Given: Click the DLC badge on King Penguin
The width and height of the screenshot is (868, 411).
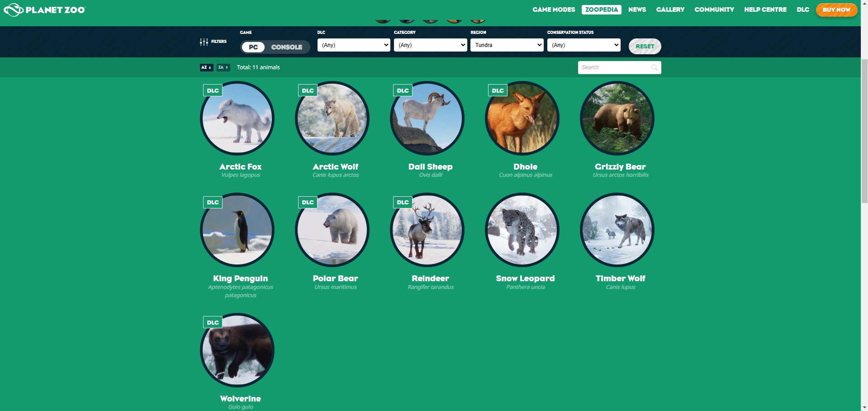Looking at the screenshot, I should point(213,202).
